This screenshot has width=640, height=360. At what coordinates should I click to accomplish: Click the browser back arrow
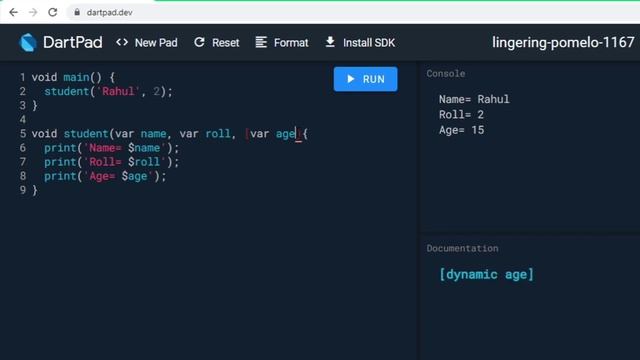coord(13,12)
